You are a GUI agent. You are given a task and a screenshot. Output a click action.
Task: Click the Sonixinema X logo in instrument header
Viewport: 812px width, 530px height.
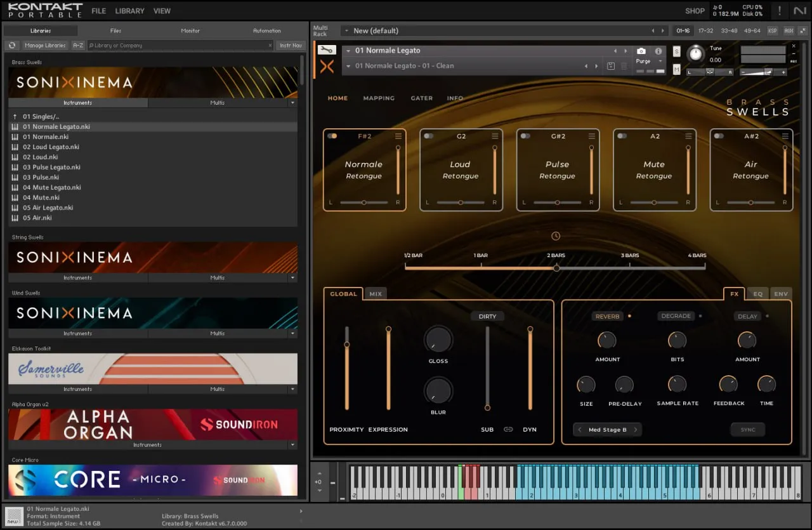[327, 66]
